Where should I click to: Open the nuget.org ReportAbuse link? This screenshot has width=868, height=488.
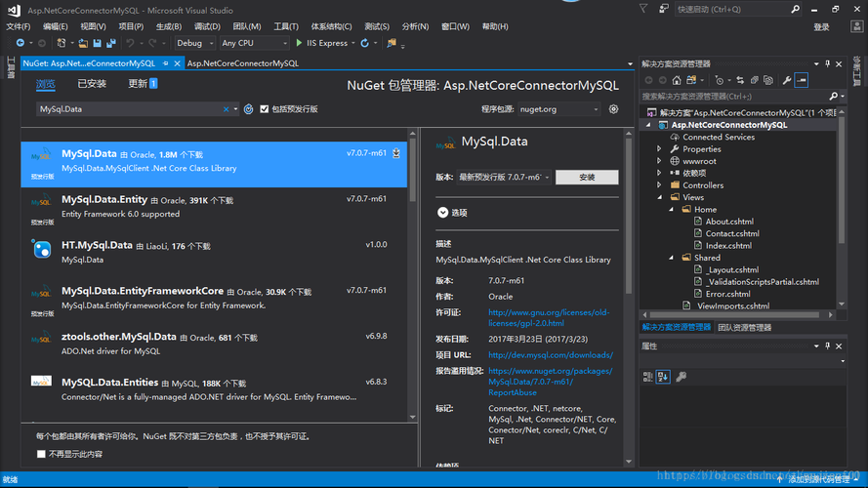coord(551,382)
